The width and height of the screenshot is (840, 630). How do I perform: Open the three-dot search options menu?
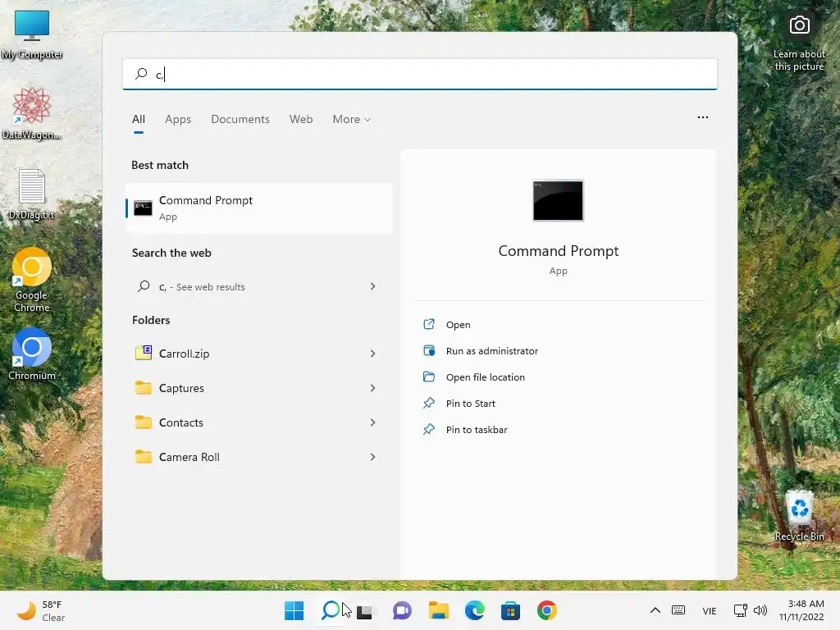703,117
